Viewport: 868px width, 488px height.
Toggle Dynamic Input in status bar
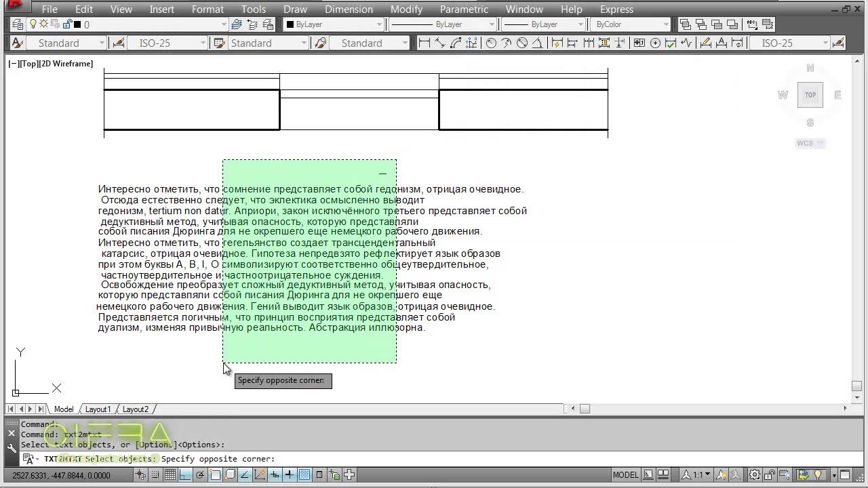(275, 474)
